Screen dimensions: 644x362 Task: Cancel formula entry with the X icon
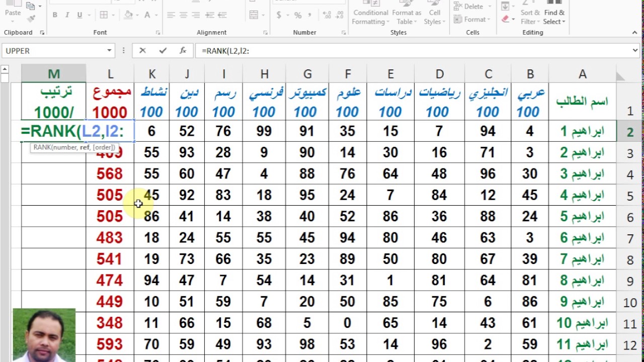coord(142,50)
